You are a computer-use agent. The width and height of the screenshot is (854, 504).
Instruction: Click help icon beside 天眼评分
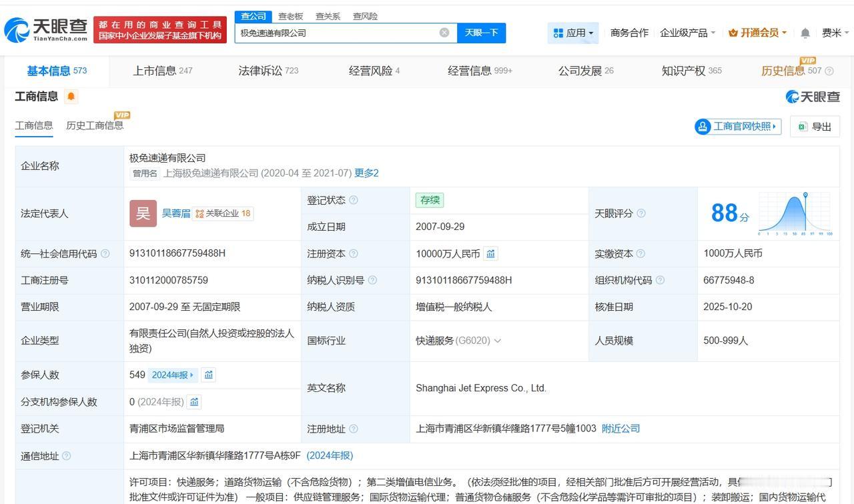[641, 213]
